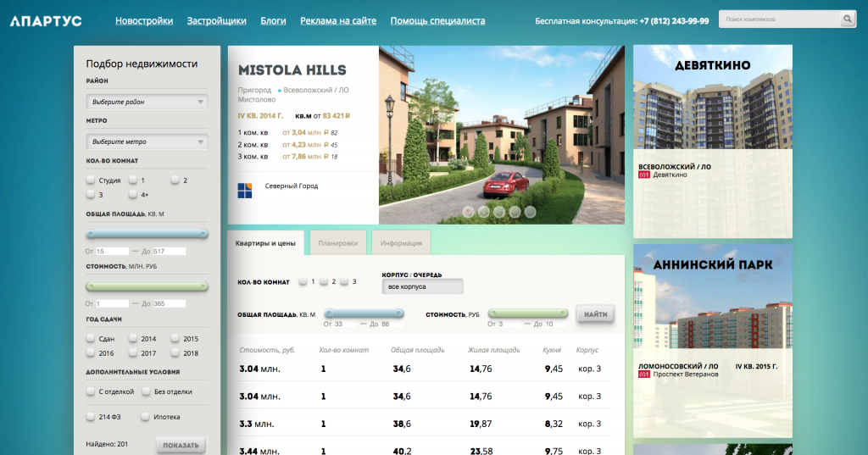The width and height of the screenshot is (868, 455).
Task: Enable the С отделкой option
Action: coord(91,391)
